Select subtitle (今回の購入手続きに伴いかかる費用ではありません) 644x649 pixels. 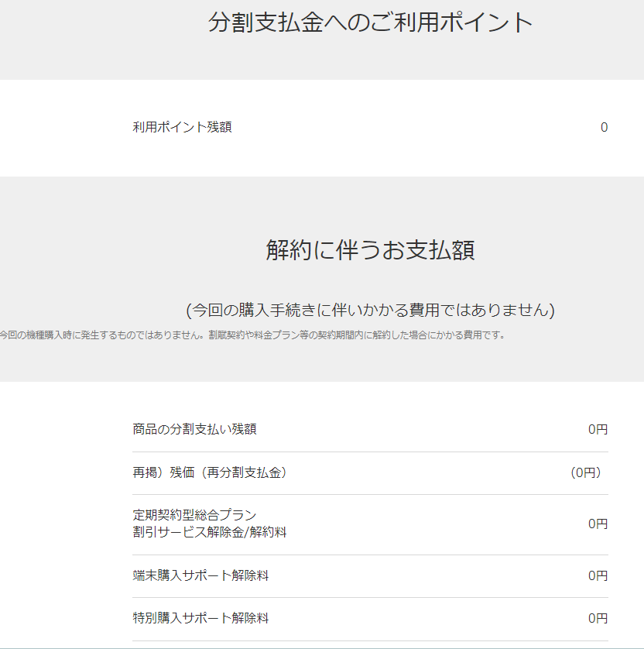[370, 310]
